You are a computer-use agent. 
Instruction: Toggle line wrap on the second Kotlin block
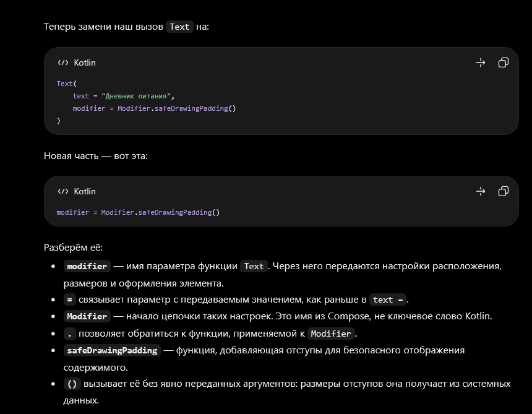point(481,191)
